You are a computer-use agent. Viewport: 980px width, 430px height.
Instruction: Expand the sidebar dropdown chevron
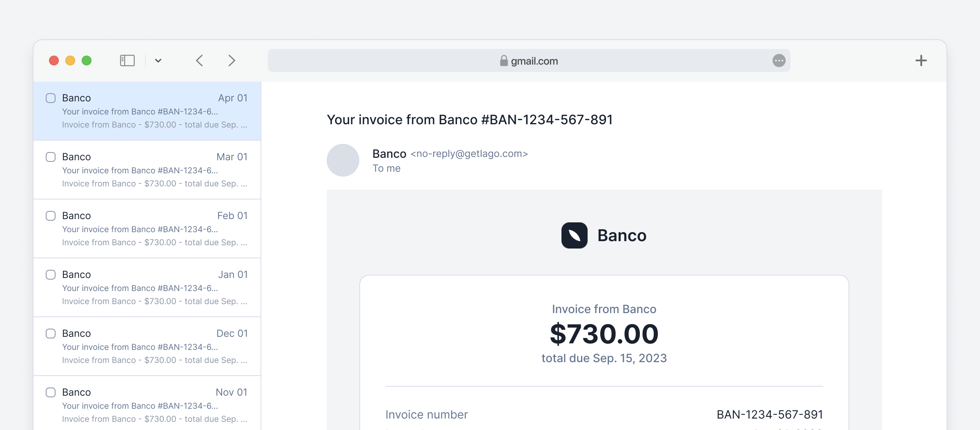pos(158,60)
